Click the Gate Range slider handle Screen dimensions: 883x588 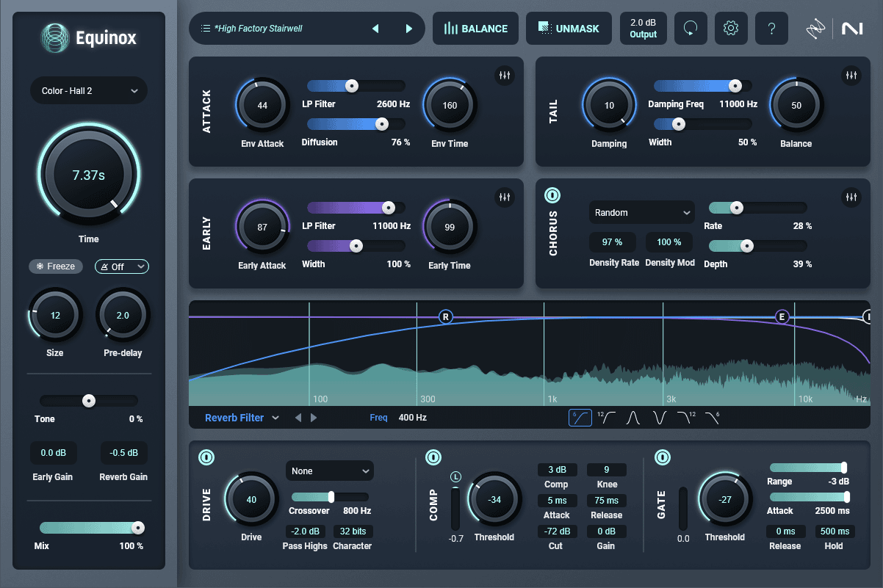click(844, 468)
